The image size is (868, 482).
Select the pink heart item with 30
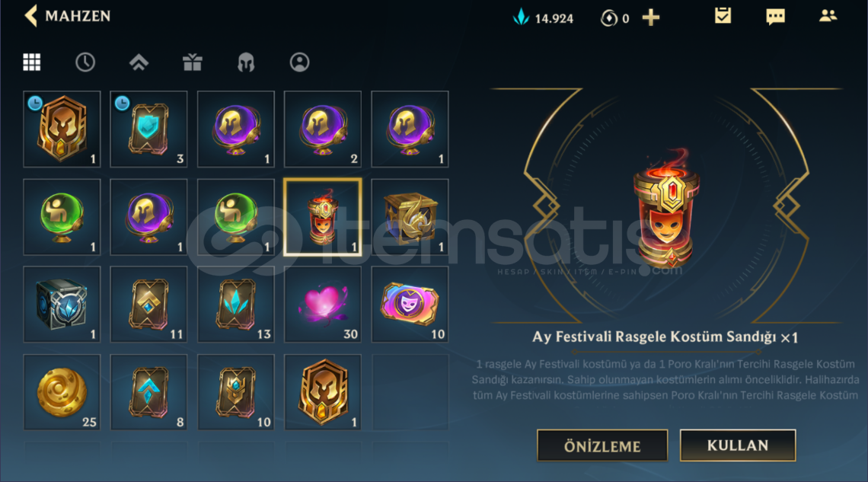(x=323, y=305)
